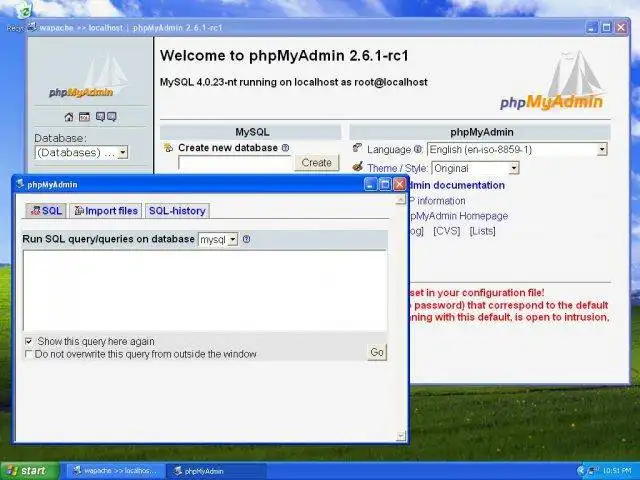Open the help icon beside the mysql dropdown

pos(246,239)
